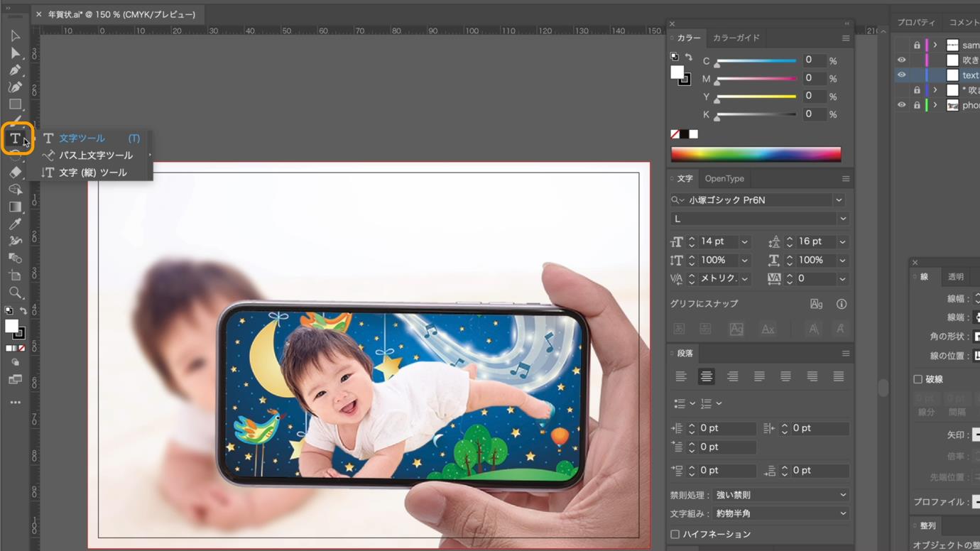
Task: Switch to OpenType tab
Action: pos(724,179)
